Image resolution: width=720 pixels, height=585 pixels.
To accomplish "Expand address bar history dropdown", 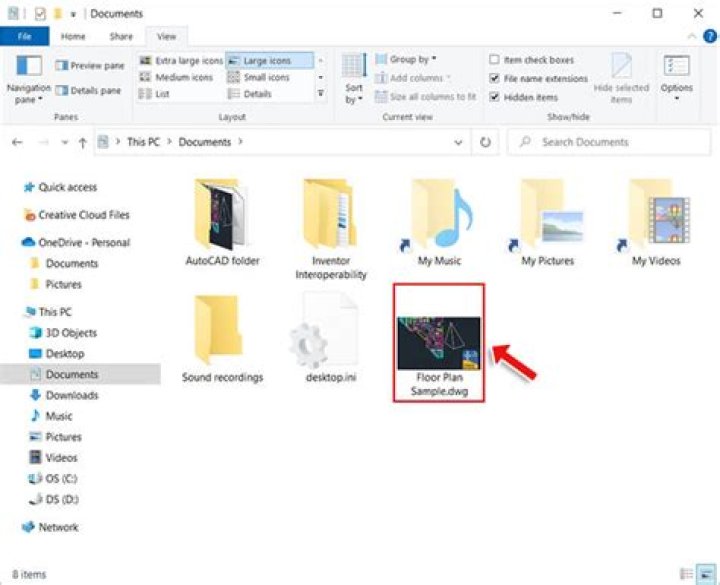I will (x=458, y=142).
